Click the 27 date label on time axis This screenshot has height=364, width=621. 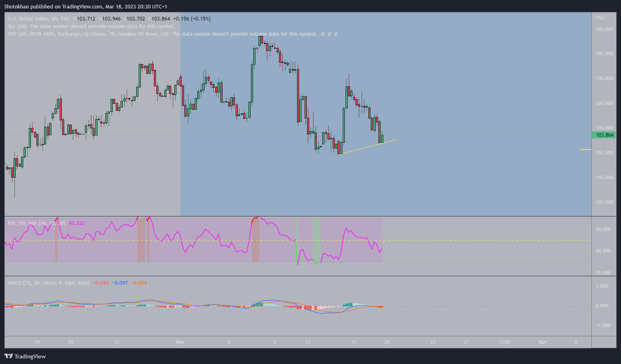click(466, 342)
